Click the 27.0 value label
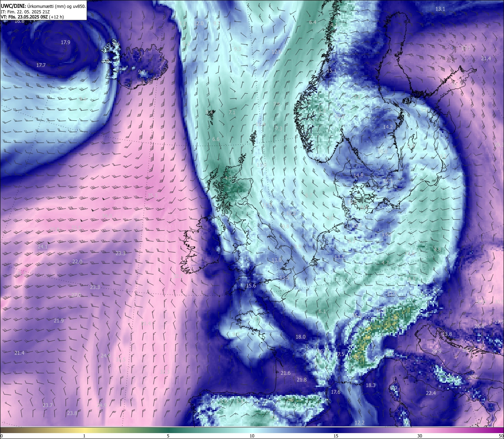Screen dimensions: 504x439 [x=76, y=295]
